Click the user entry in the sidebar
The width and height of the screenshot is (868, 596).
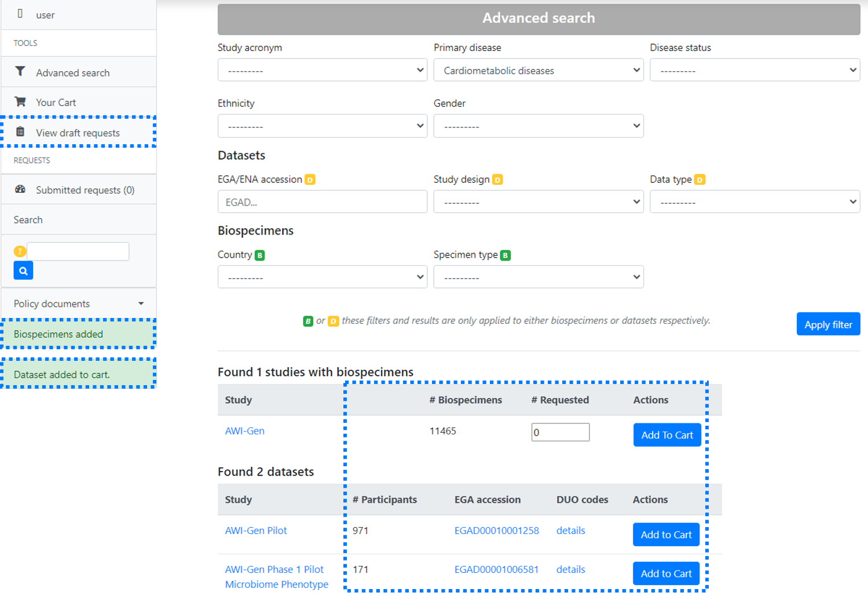(79, 14)
